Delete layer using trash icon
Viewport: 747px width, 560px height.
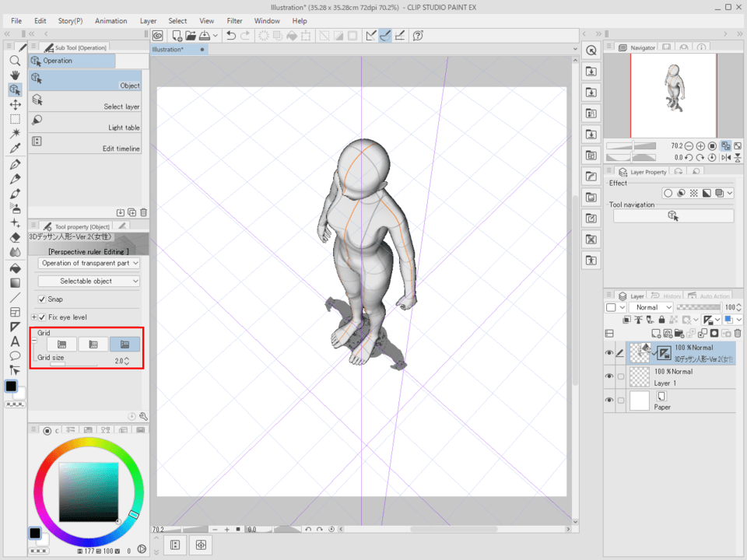(736, 333)
